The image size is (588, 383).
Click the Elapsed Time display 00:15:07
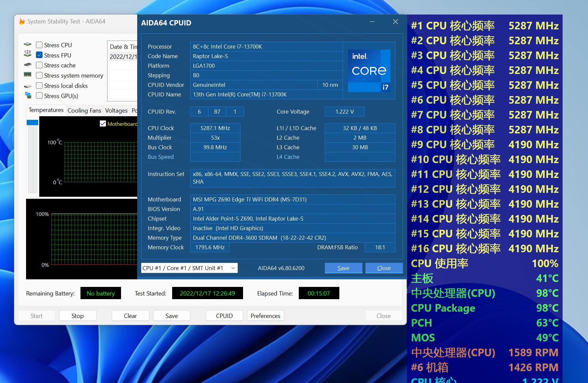pyautogui.click(x=319, y=293)
